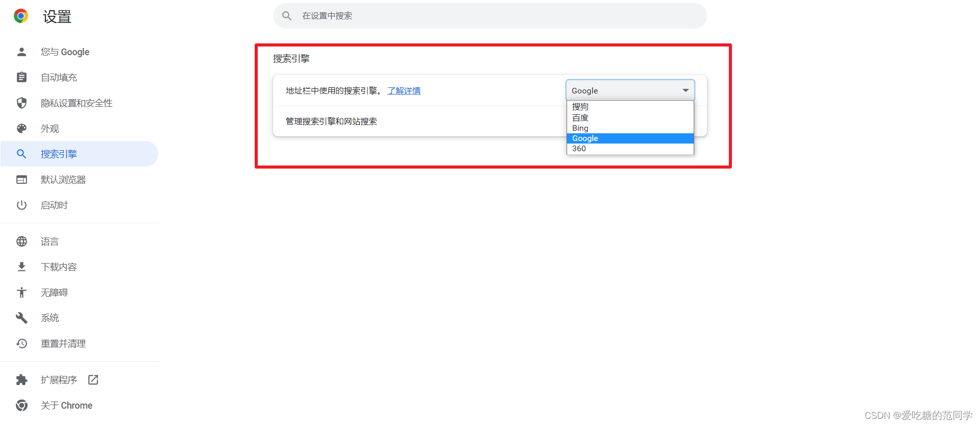
Task: Click the magnifier icon beside 搜索引擎 in sidebar
Action: [x=21, y=154]
